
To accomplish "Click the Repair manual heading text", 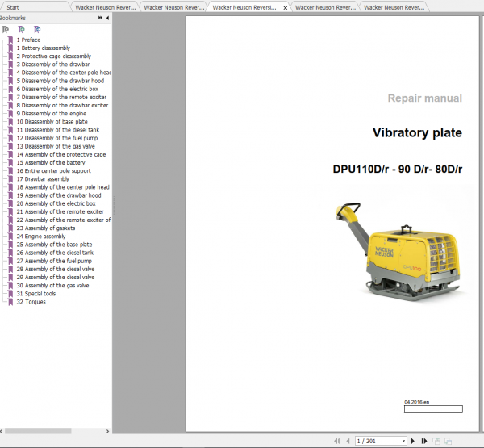I will [425, 98].
